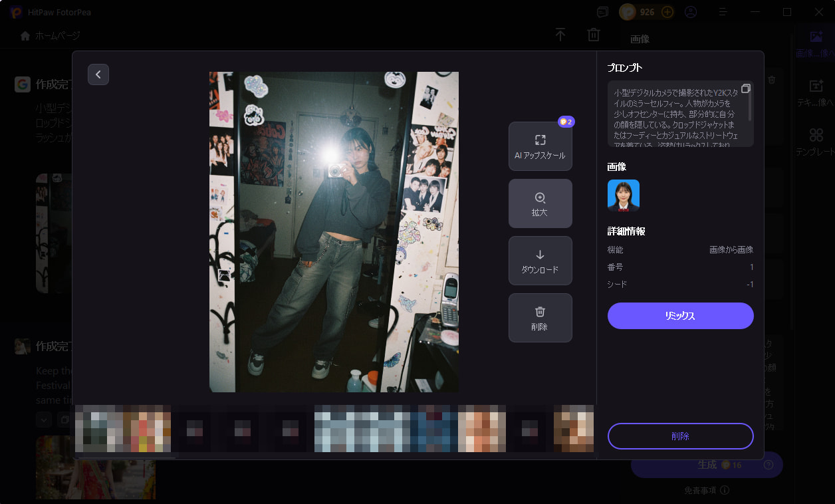
Task: Click the ダウンロード download icon
Action: pos(540,254)
